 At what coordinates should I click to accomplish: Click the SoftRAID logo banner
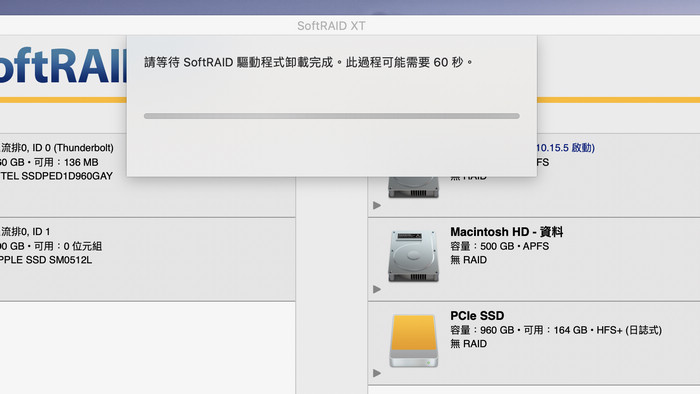[63, 67]
